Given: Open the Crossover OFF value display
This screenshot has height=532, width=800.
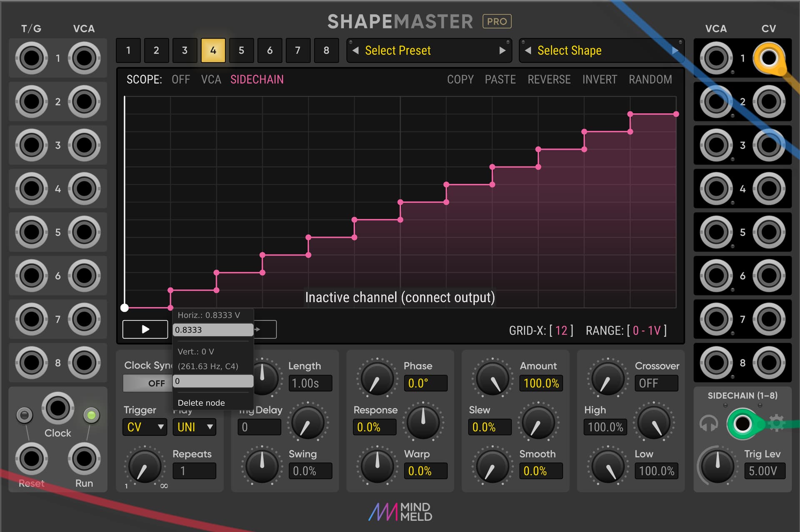Looking at the screenshot, I should point(656,383).
